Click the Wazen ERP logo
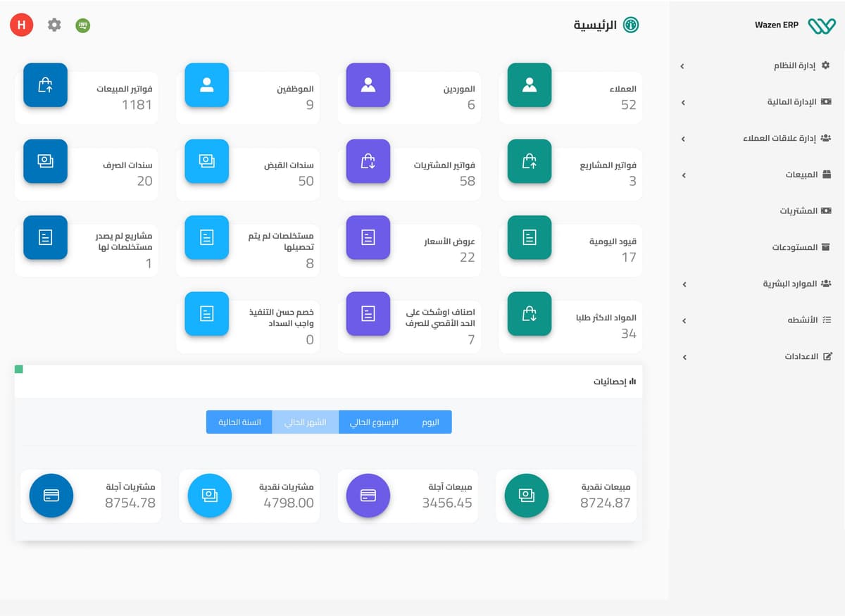The image size is (845, 616). [821, 25]
